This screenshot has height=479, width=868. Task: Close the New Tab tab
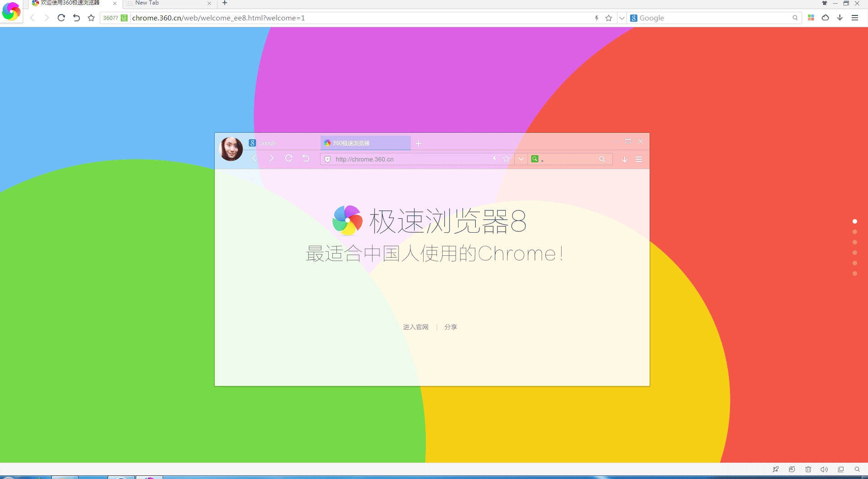209,3
